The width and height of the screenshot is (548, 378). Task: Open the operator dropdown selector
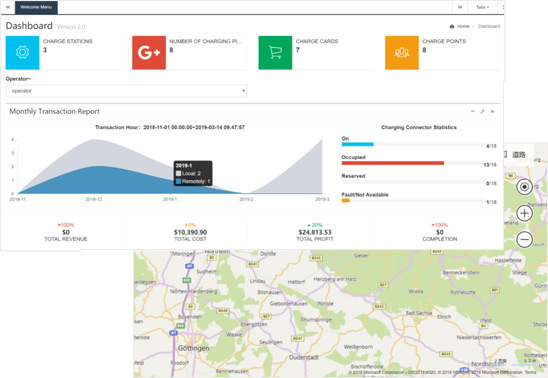[127, 91]
